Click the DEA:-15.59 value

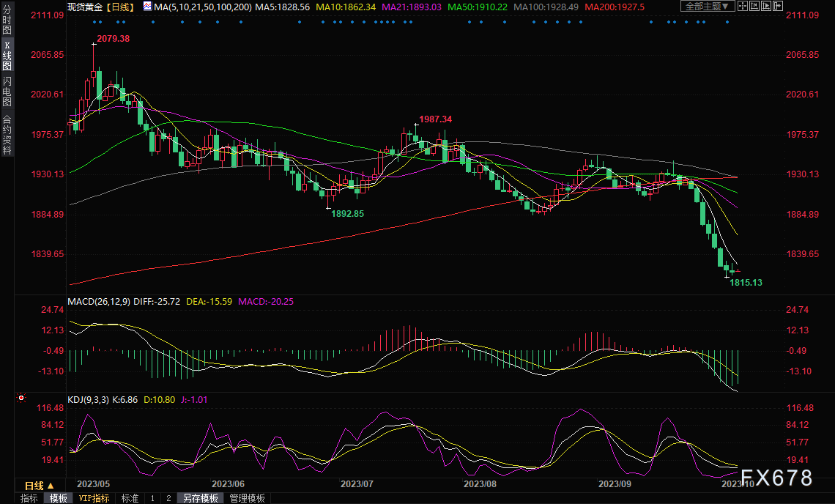tap(209, 302)
